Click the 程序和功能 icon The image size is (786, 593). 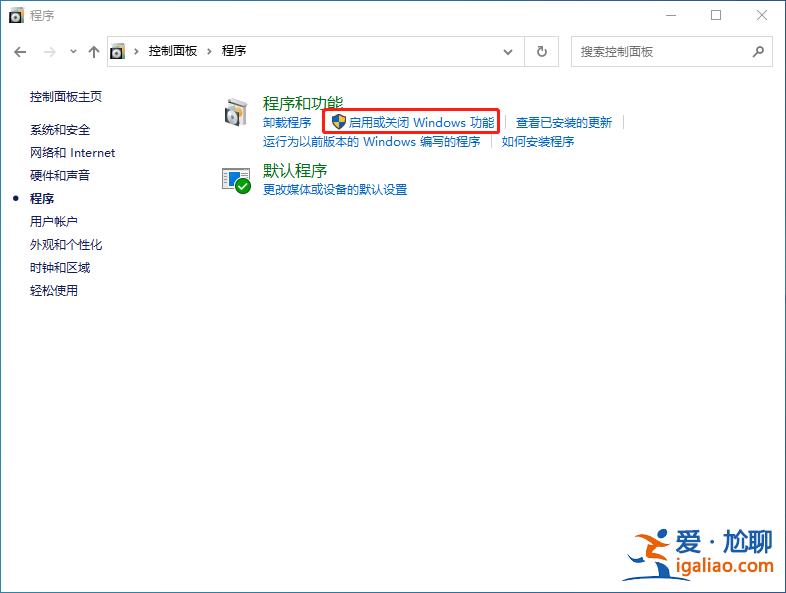click(x=236, y=112)
